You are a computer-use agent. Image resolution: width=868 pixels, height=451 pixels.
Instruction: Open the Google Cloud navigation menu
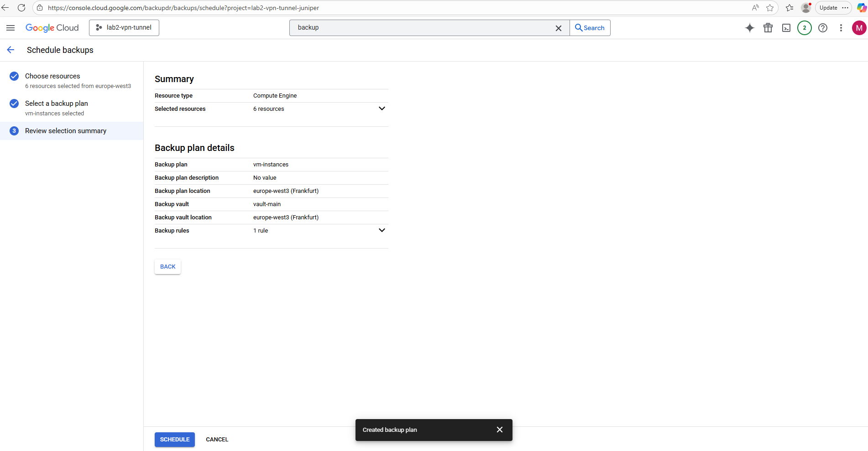click(10, 28)
